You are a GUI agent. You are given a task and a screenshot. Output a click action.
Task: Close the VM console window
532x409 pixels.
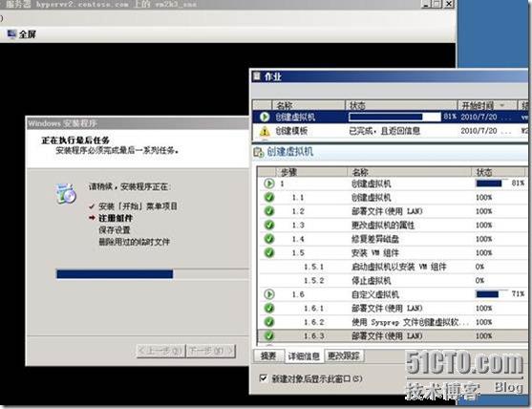tap(449, 4)
